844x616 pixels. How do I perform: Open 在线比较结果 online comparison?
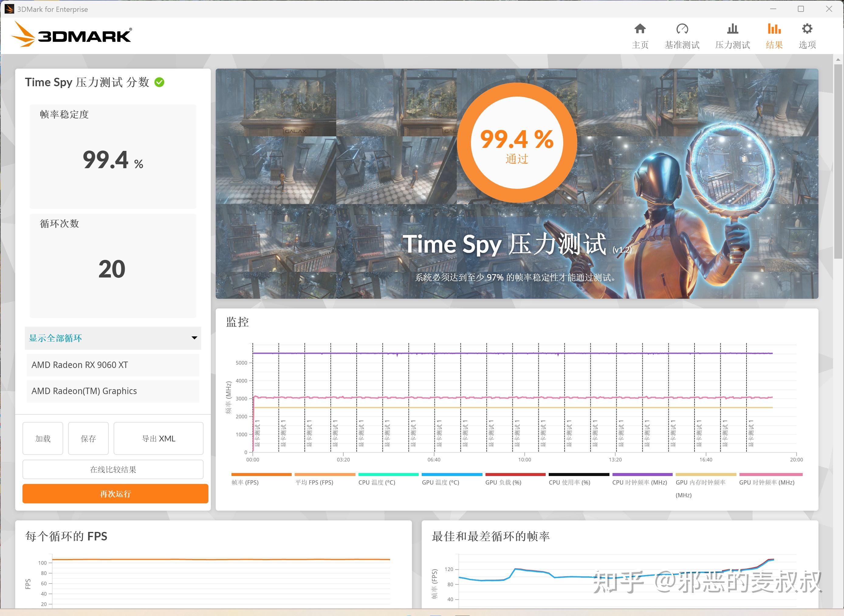click(x=113, y=469)
